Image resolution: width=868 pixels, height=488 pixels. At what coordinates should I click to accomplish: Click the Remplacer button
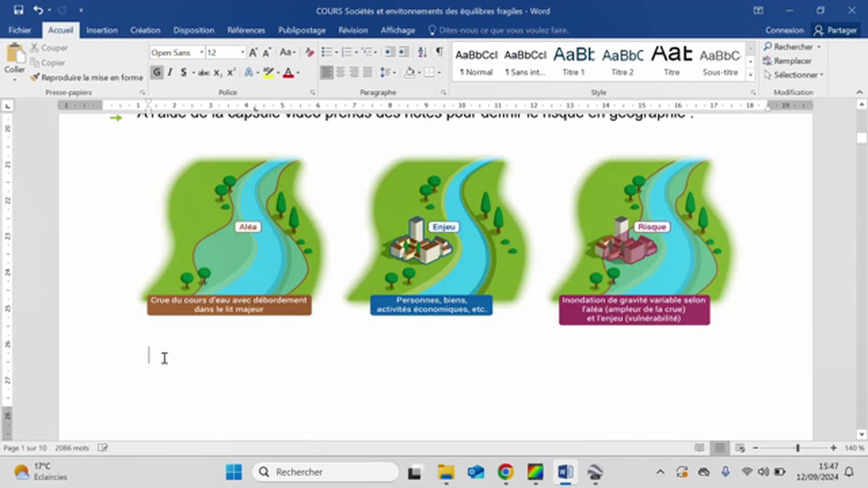point(787,61)
